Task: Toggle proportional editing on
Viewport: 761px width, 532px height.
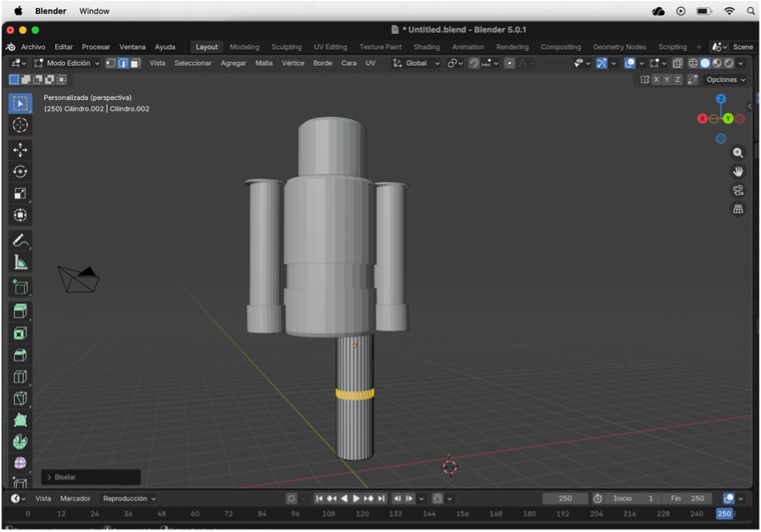Action: pyautogui.click(x=509, y=63)
